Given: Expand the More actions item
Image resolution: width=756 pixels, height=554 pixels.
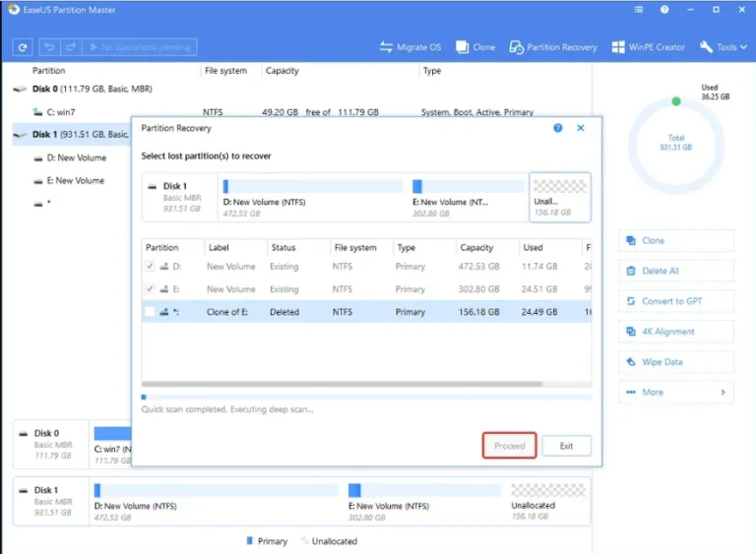Looking at the screenshot, I should coord(676,393).
